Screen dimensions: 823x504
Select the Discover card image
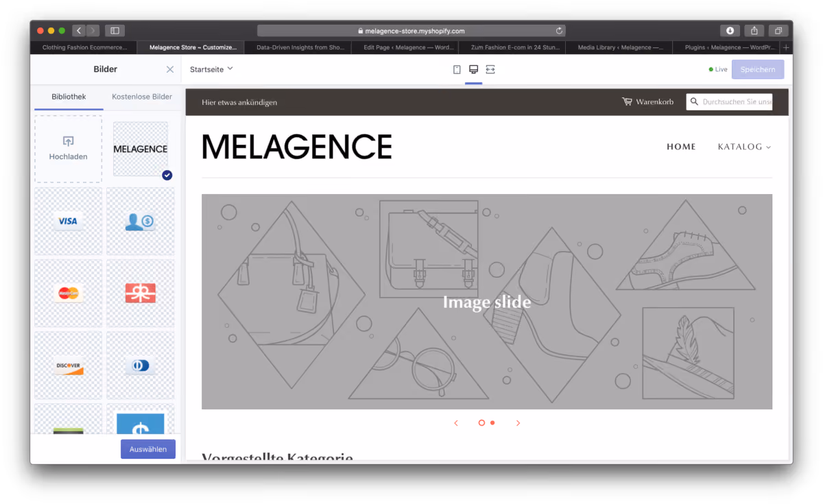[69, 365]
